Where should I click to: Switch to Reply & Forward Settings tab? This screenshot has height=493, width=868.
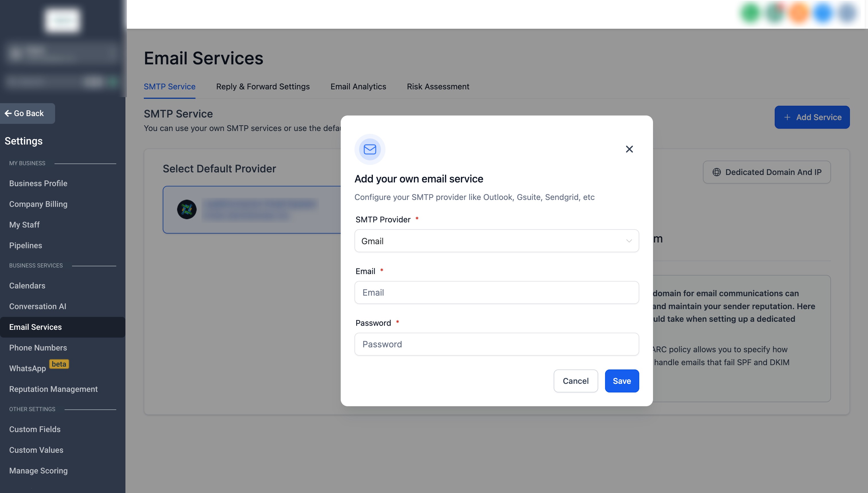263,87
